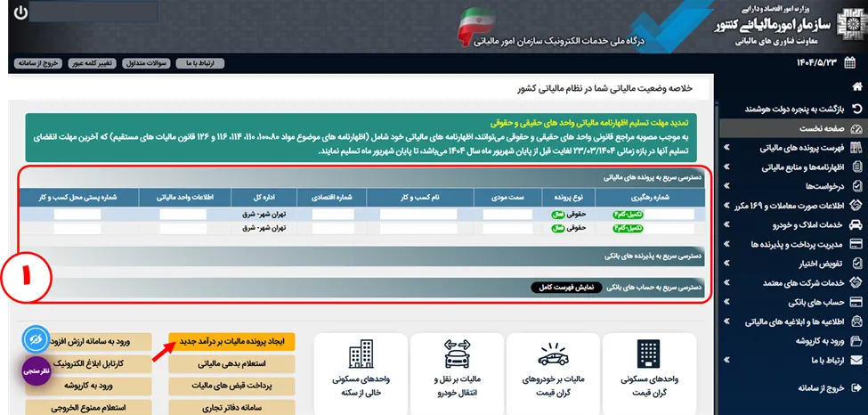Open بازگشت به پنجره دولت هوشمند menu item
Image resolution: width=868 pixels, height=415 pixels.
coord(794,108)
